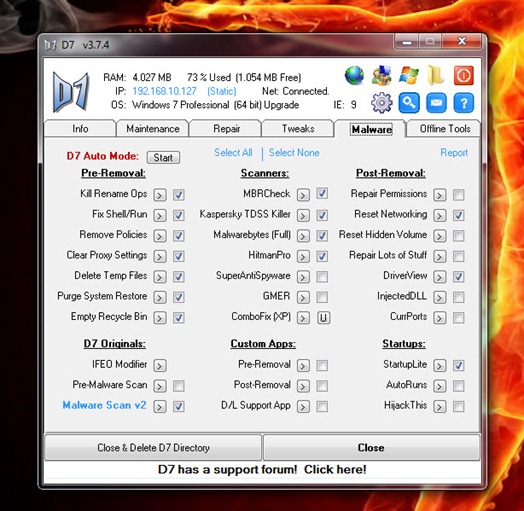Open IFEO Modifier arrow button

[x=160, y=365]
